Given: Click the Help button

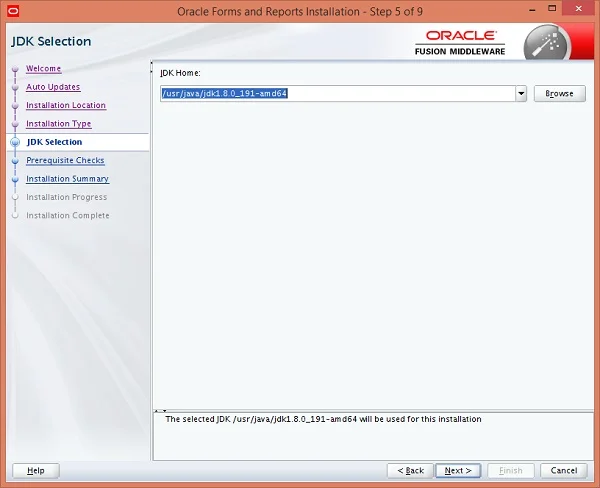Looking at the screenshot, I should coord(36,470).
